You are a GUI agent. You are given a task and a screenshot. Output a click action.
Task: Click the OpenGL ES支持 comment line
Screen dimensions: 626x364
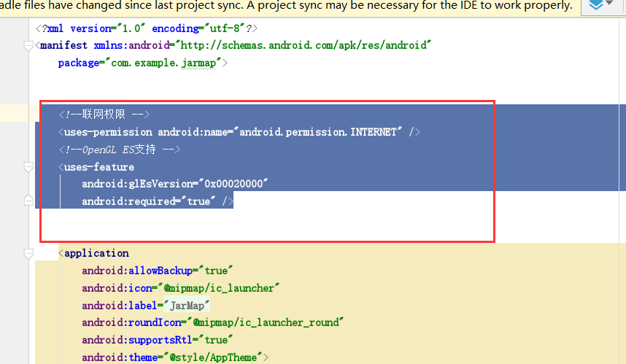pyautogui.click(x=119, y=150)
